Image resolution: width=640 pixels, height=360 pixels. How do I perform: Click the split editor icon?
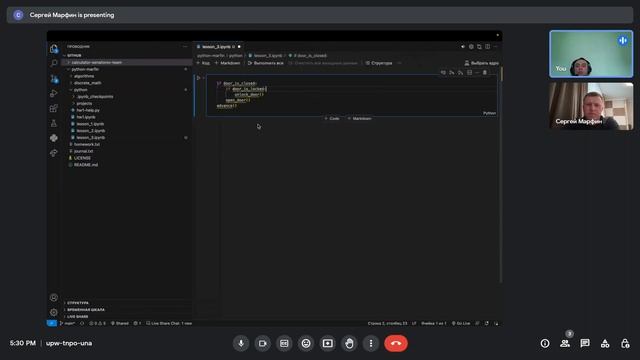tap(487, 47)
